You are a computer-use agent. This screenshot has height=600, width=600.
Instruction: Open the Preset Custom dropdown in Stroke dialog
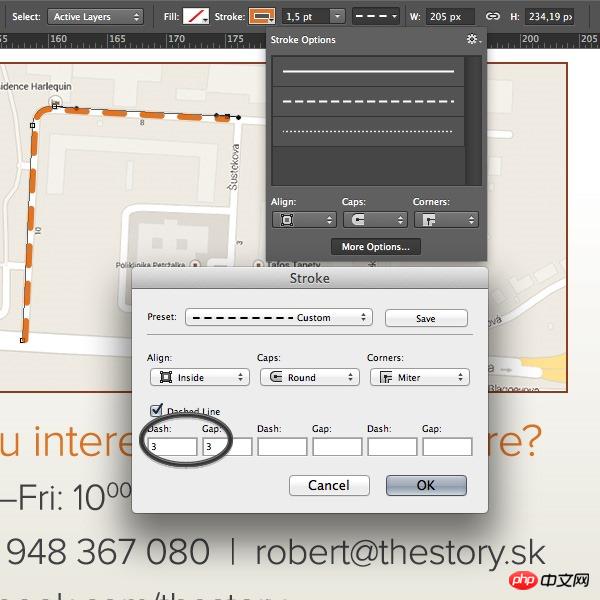(279, 318)
